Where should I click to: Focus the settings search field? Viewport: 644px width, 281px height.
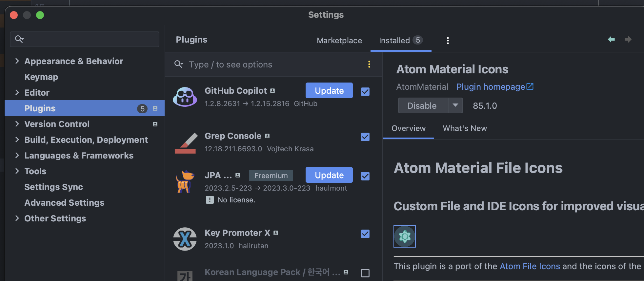[x=85, y=39]
